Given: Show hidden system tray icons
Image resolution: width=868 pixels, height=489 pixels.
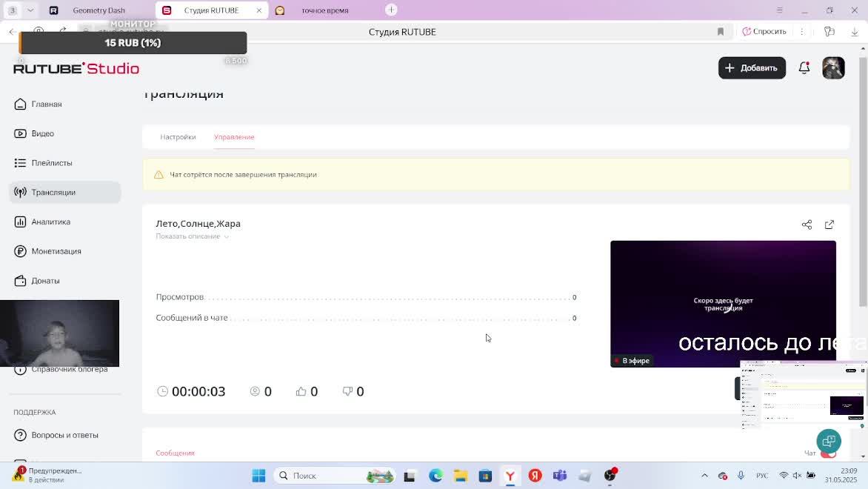Looking at the screenshot, I should [704, 476].
